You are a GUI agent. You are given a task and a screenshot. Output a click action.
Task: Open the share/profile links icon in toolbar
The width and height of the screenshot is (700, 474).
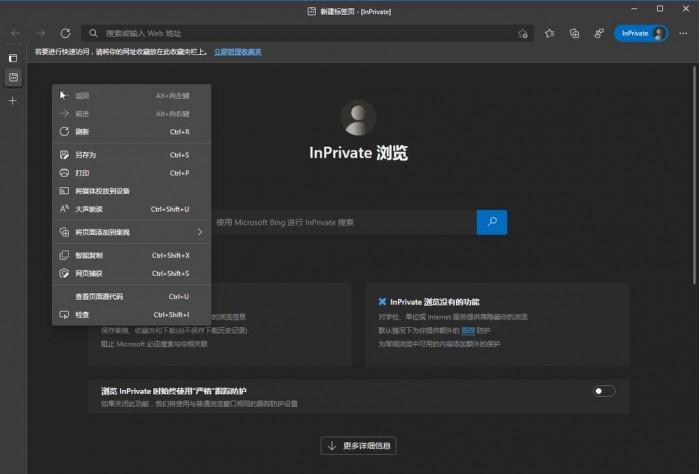pos(599,33)
